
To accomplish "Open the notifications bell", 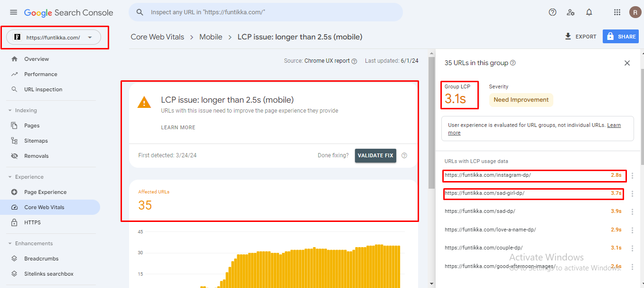I will (589, 12).
